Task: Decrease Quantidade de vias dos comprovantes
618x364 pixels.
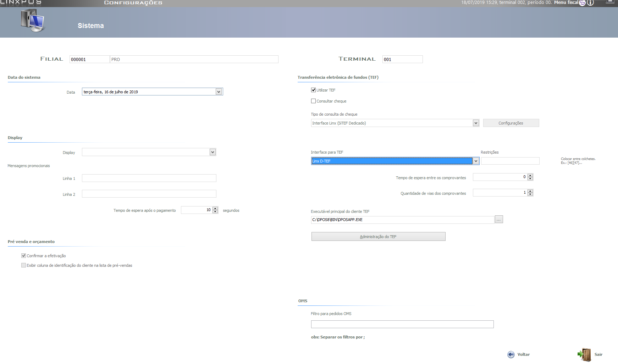Action: click(x=530, y=194)
